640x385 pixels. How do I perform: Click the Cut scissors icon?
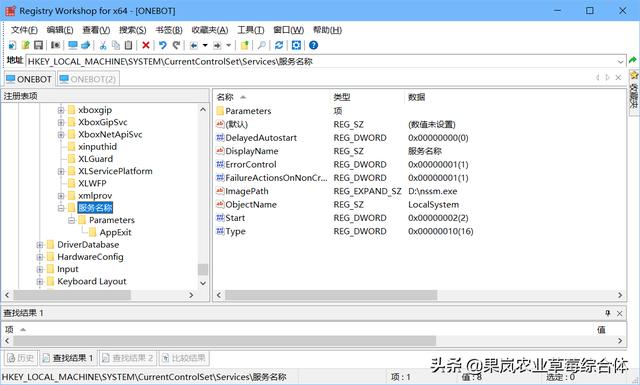[x=103, y=45]
